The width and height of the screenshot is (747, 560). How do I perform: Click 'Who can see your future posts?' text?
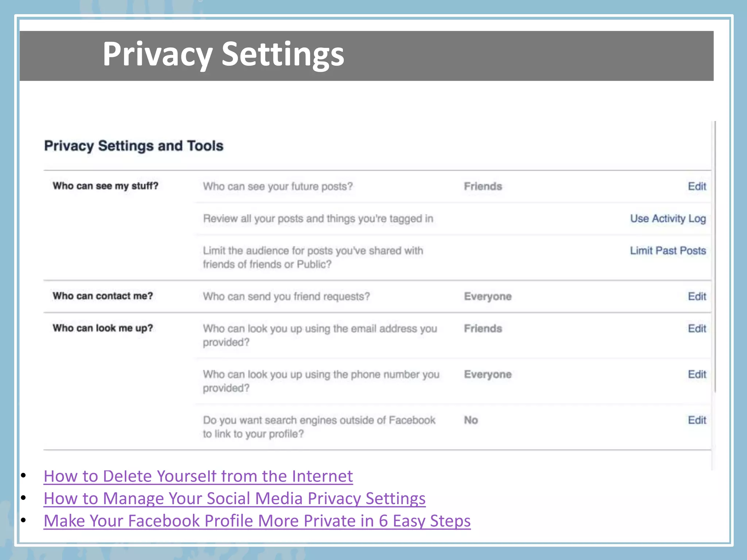(x=278, y=186)
